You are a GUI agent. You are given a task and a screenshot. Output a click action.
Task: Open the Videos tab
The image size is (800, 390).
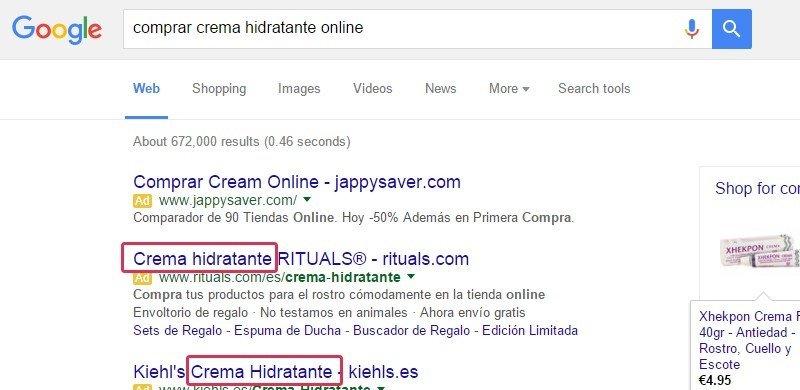tap(372, 89)
